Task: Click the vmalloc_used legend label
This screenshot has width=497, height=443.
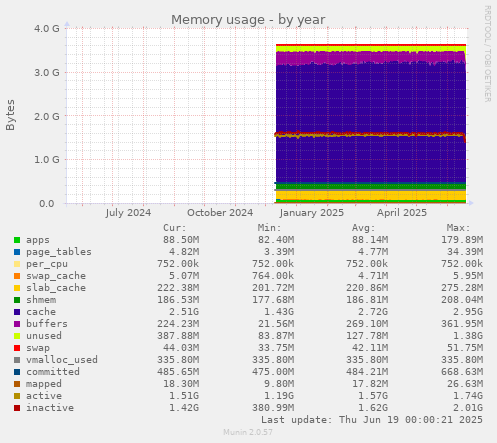Action: (x=62, y=360)
